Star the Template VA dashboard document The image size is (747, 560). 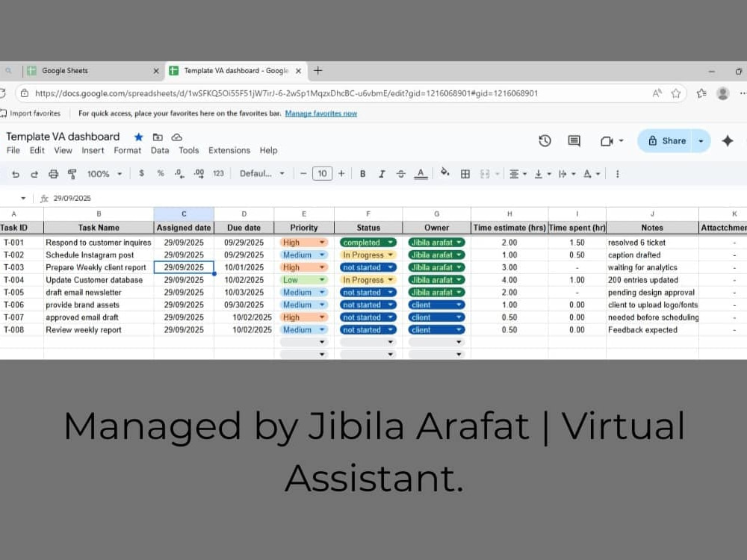tap(139, 137)
